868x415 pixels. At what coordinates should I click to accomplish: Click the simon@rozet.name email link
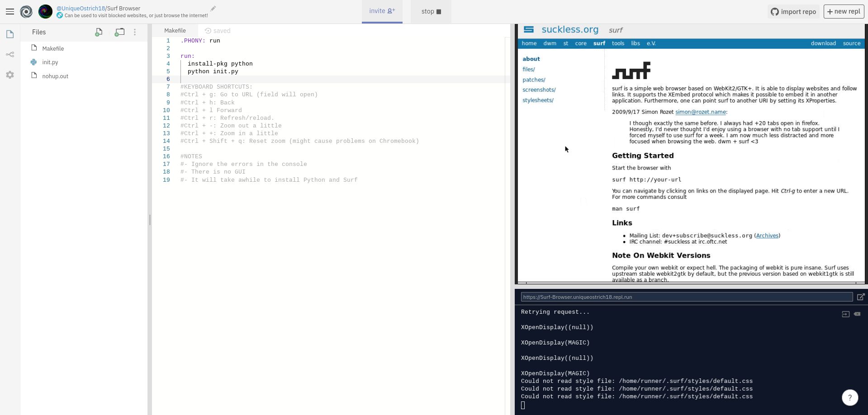[x=701, y=112]
